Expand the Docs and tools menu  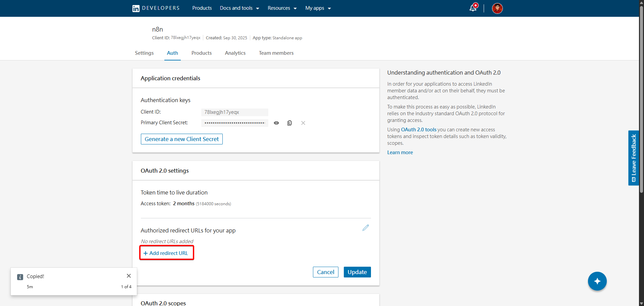tap(239, 8)
